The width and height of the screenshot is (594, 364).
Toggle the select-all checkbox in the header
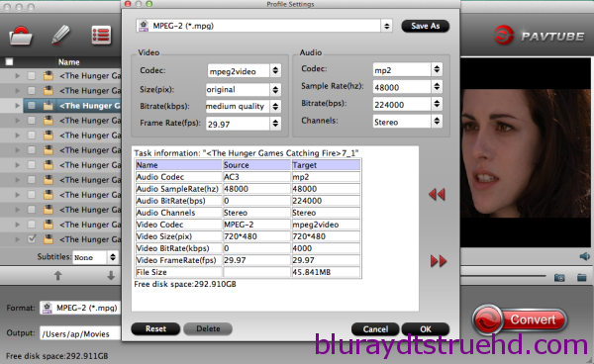[9, 61]
